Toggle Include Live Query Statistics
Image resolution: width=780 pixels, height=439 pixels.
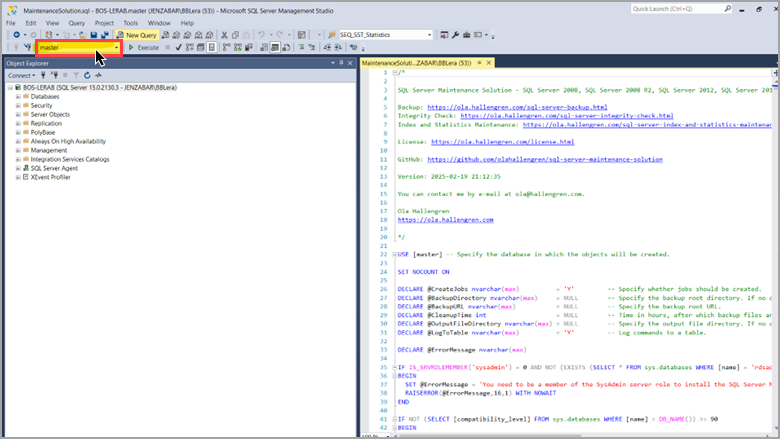pos(238,47)
